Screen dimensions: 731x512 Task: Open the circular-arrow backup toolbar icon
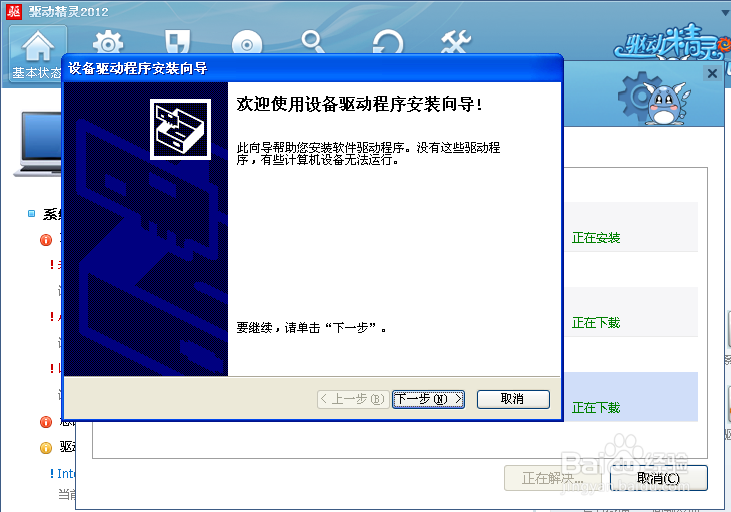[x=388, y=43]
